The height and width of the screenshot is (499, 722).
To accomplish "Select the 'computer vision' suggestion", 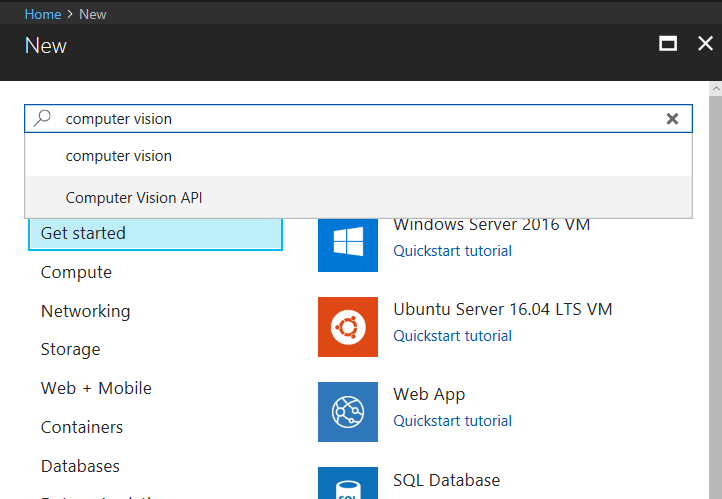I will [x=358, y=156].
